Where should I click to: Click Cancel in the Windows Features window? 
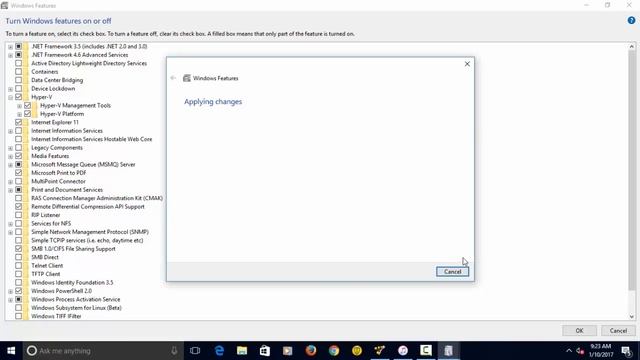[618, 331]
